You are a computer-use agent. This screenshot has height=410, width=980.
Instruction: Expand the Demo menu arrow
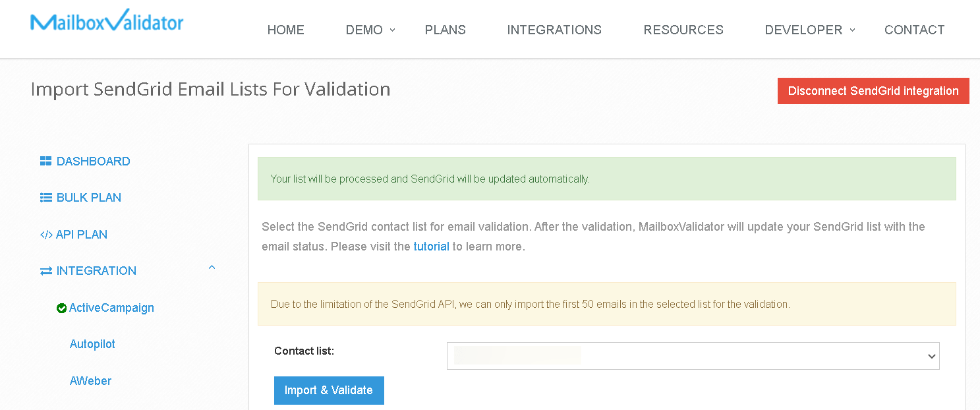click(x=392, y=30)
